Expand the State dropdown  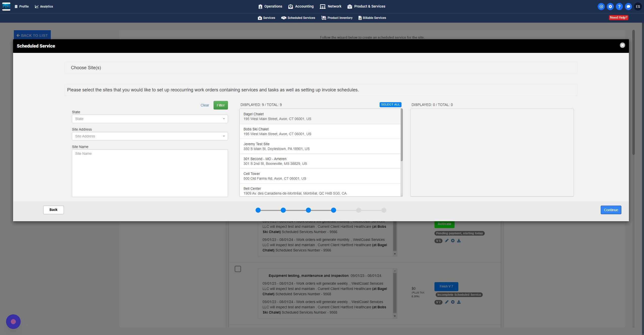(150, 119)
